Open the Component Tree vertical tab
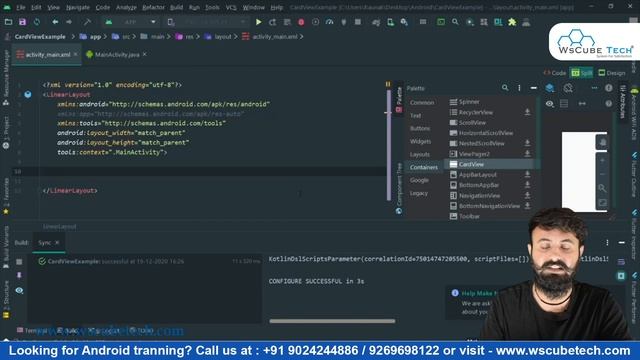The image size is (640, 360). tap(399, 188)
